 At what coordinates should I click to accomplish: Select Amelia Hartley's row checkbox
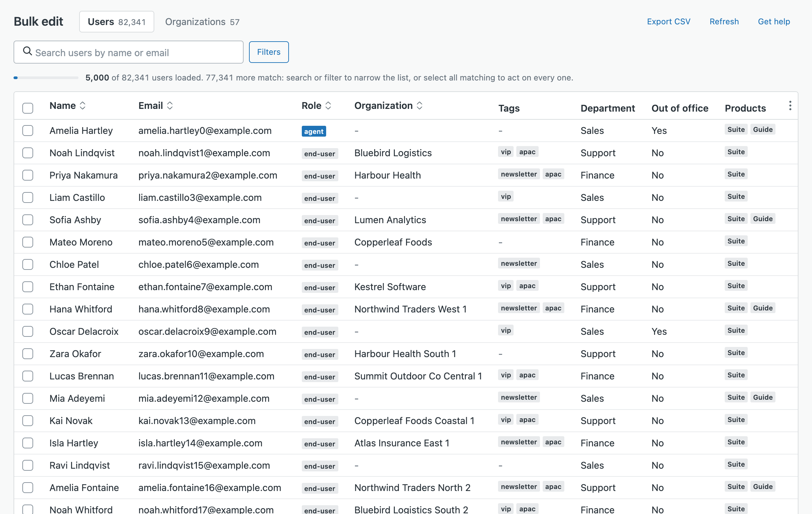point(28,131)
